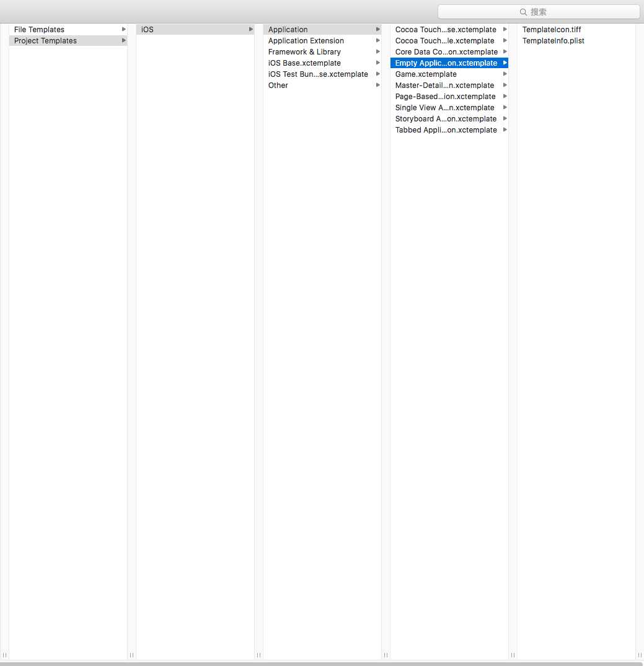Click column resize handle after iOS column
The width and height of the screenshot is (644, 666).
point(258,655)
